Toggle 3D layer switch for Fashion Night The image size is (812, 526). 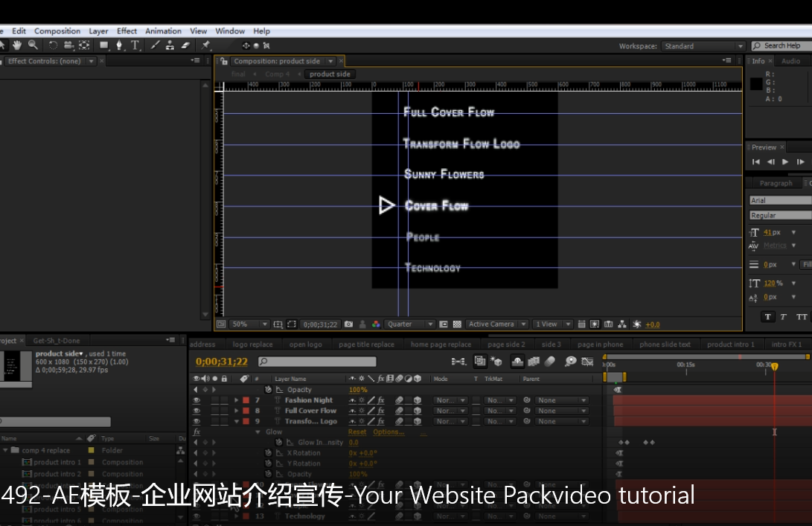pyautogui.click(x=418, y=400)
